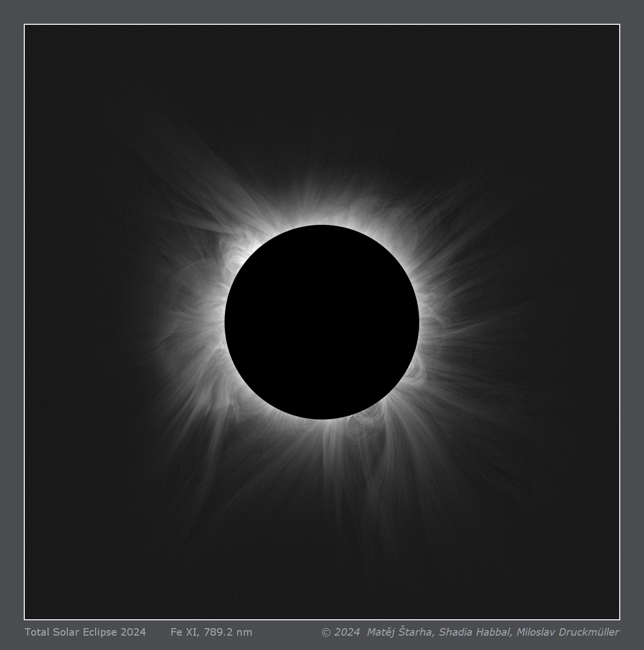This screenshot has height=650, width=644.
Task: Click the gray margin above the eclipse image
Action: pyautogui.click(x=322, y=11)
